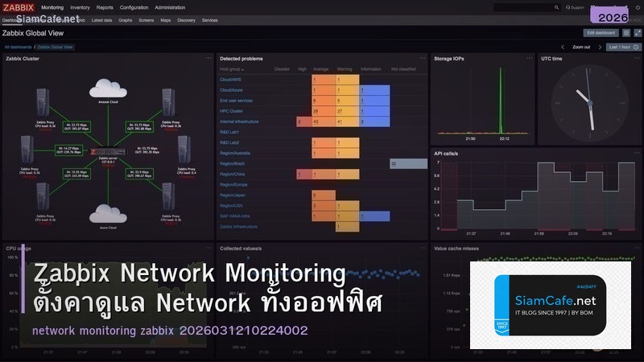Image resolution: width=644 pixels, height=362 pixels.
Task: Open the Administration menu
Action: [170, 7]
